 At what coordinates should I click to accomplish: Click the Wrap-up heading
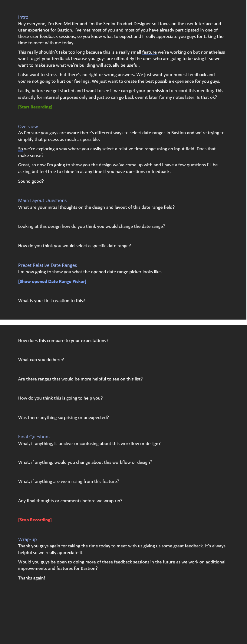[27, 539]
